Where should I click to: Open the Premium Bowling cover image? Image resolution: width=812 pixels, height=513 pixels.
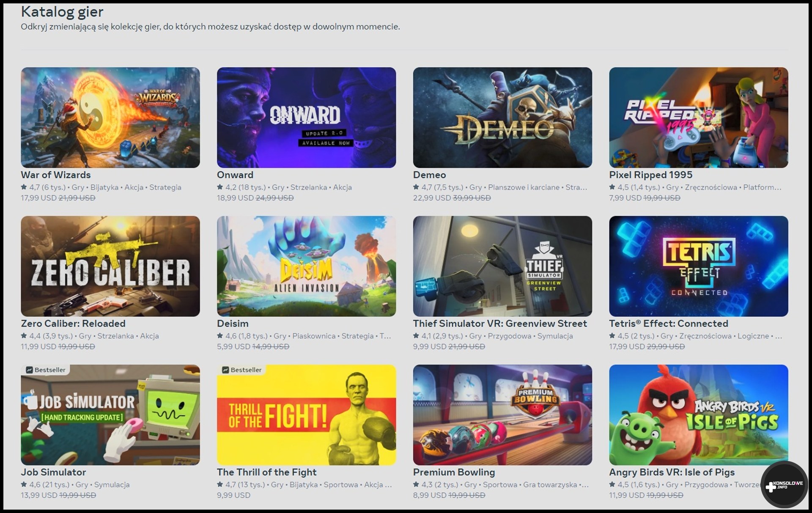[502, 415]
